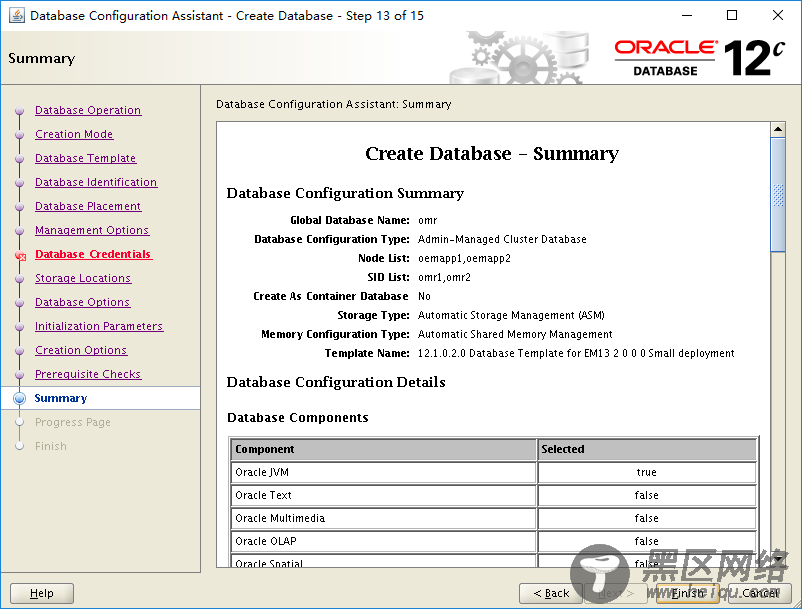Select the Oracle JVM row

(x=494, y=472)
